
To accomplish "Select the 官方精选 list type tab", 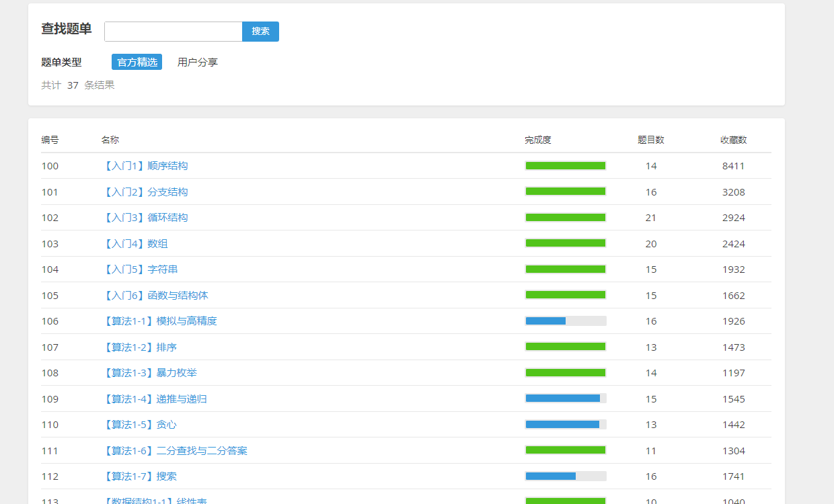I will pos(137,62).
